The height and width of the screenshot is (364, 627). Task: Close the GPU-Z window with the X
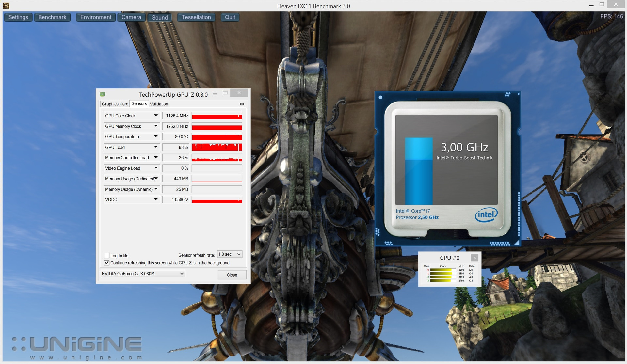[x=239, y=93]
